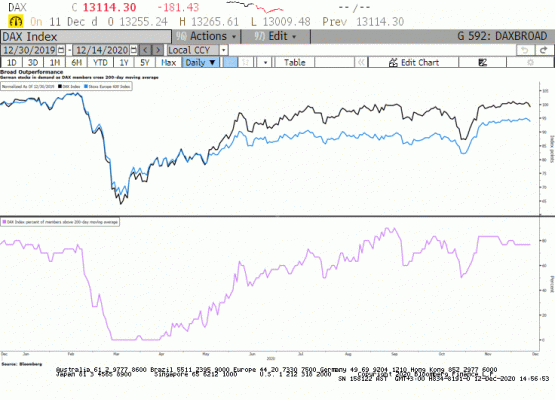Click the Local CCY text field

point(193,50)
